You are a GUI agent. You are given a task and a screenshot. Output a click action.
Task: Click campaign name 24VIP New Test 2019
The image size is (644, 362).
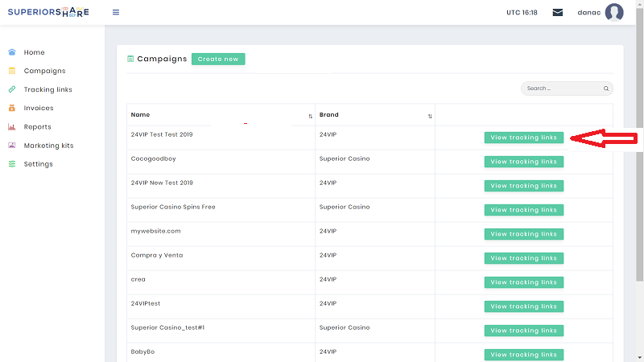click(162, 183)
